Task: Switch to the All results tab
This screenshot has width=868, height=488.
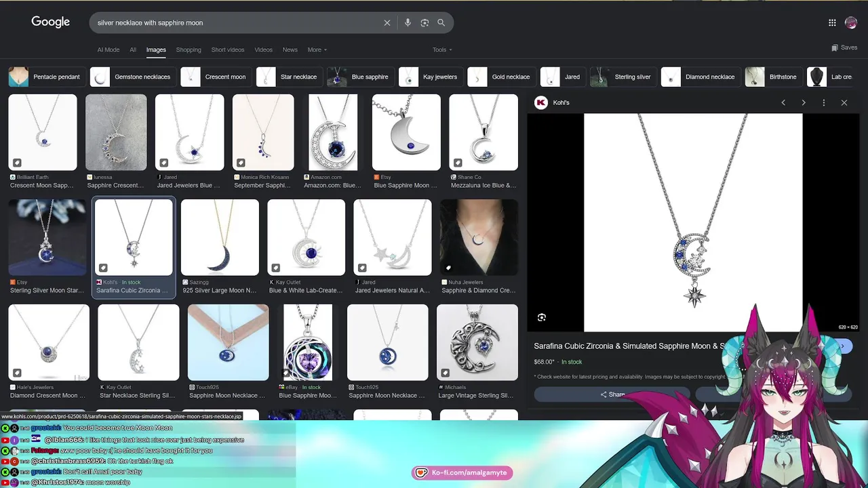Action: click(133, 49)
